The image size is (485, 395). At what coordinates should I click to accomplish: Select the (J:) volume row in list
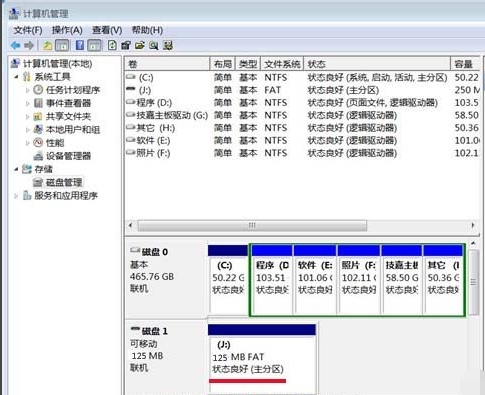coord(302,90)
